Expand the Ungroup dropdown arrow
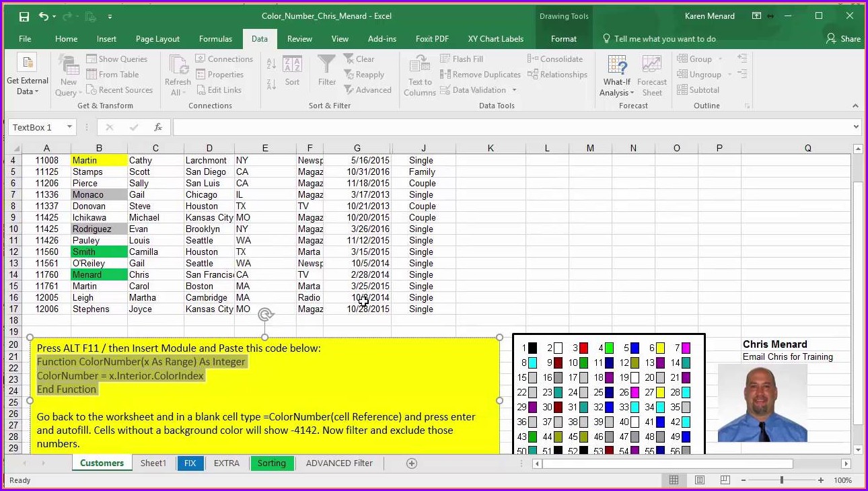 (x=729, y=75)
